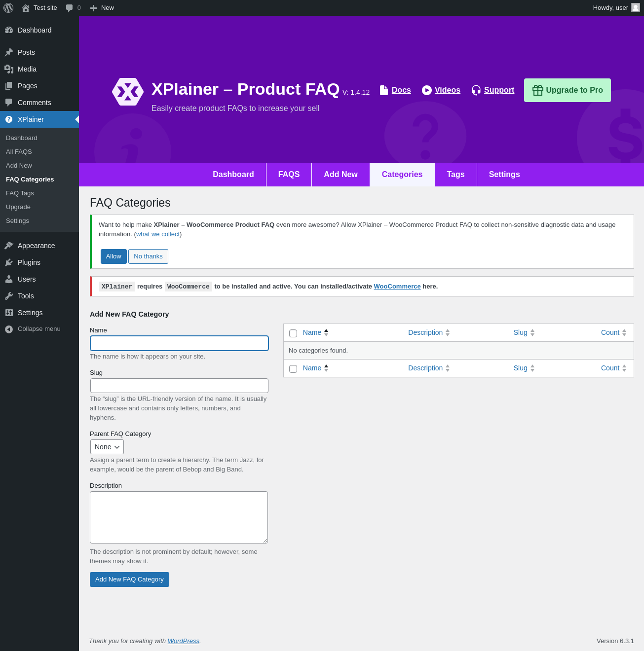Sort by Count arrows in table footer
Image resolution: width=644 pixels, height=651 pixels.
pos(624,368)
